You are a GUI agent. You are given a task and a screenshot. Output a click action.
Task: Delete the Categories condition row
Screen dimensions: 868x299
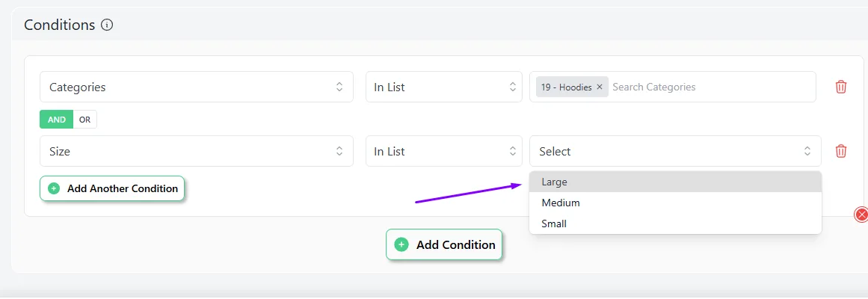click(x=841, y=87)
